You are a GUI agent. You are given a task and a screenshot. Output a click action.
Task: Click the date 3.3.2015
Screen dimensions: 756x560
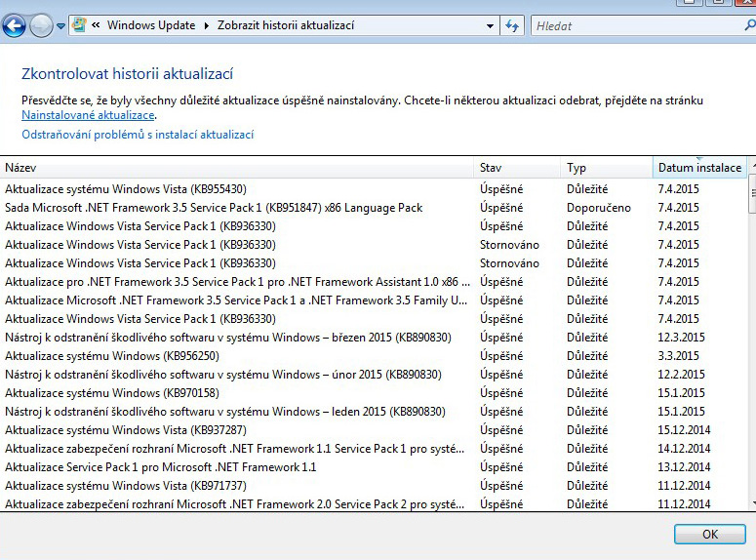(x=678, y=355)
